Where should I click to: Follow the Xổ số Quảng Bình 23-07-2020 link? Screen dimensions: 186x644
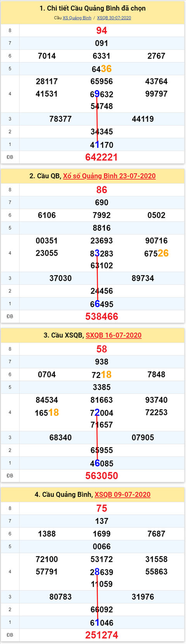109,176
